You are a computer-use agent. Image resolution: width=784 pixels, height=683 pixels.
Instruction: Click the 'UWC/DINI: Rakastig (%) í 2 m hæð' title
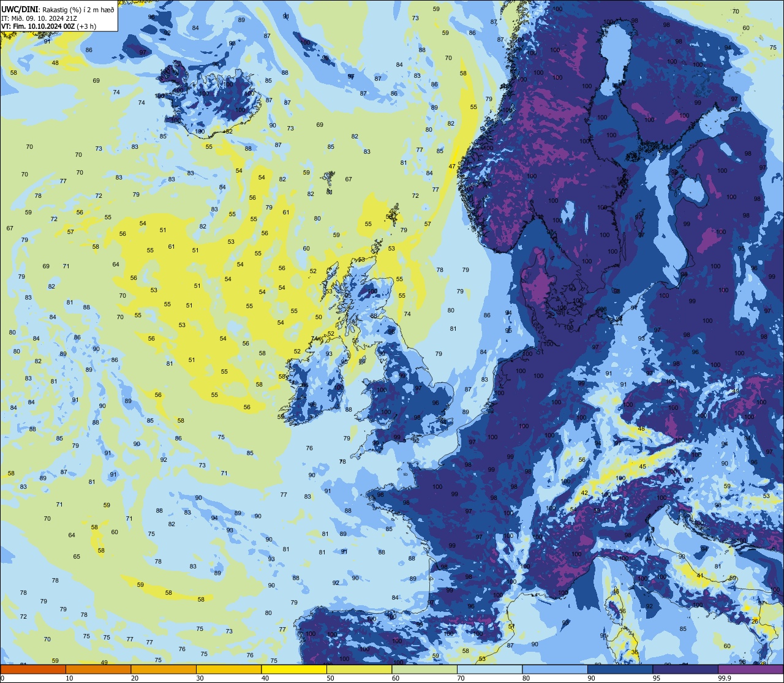pos(58,10)
